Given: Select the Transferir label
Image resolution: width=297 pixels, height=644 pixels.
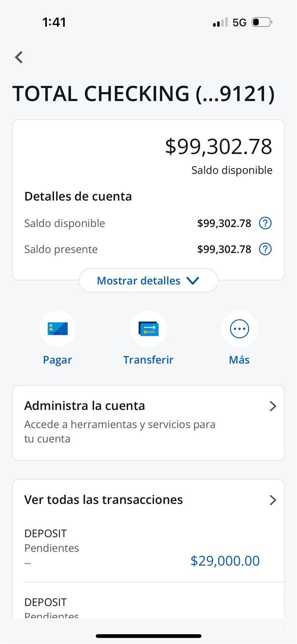Looking at the screenshot, I should (x=148, y=360).
